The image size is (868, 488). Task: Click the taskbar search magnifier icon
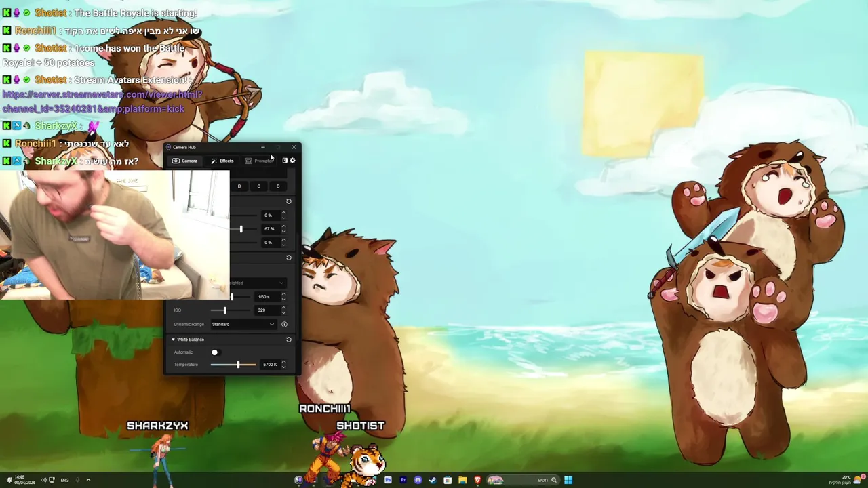[554, 480]
